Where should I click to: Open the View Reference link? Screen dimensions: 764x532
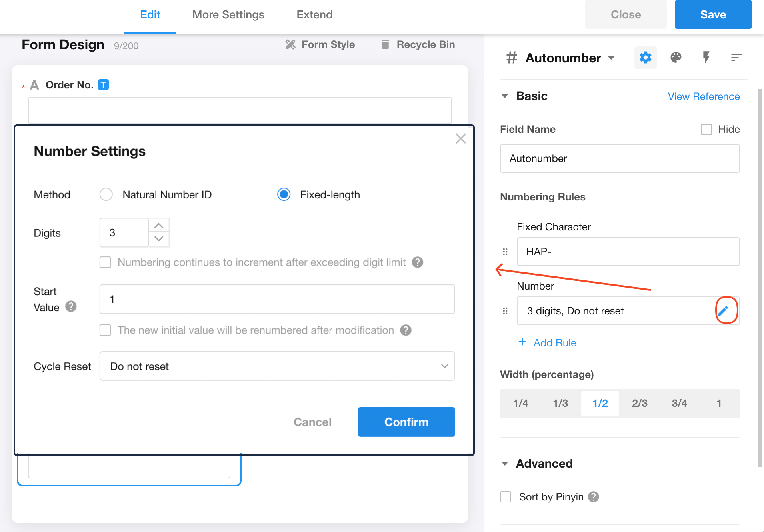coord(703,96)
